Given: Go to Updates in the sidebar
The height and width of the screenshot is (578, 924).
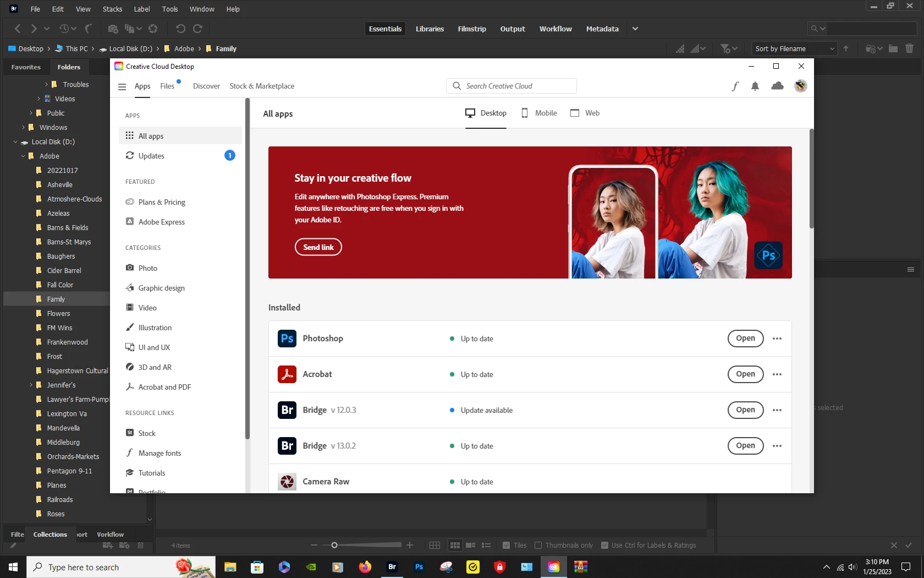Looking at the screenshot, I should (x=180, y=156).
